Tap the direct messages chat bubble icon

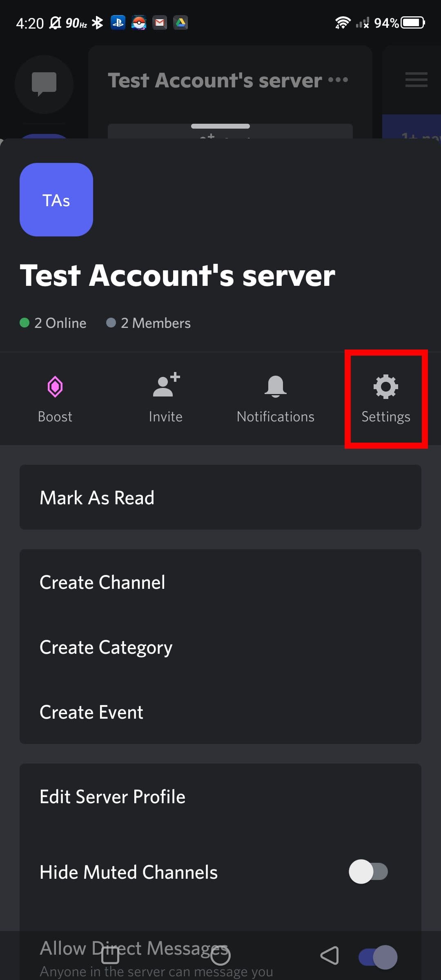point(44,84)
